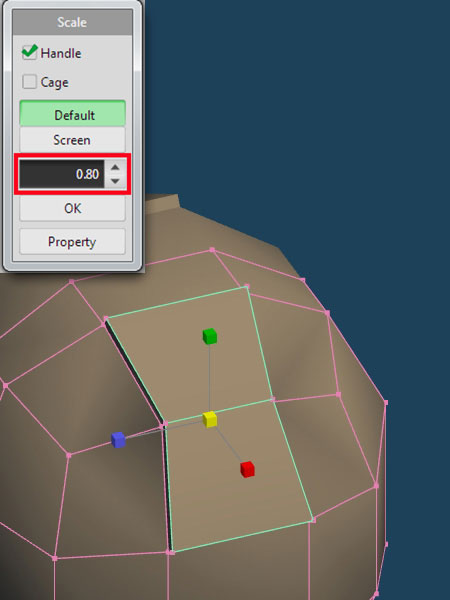Confirm scale with OK button
450x600 pixels.
pyautogui.click(x=72, y=208)
